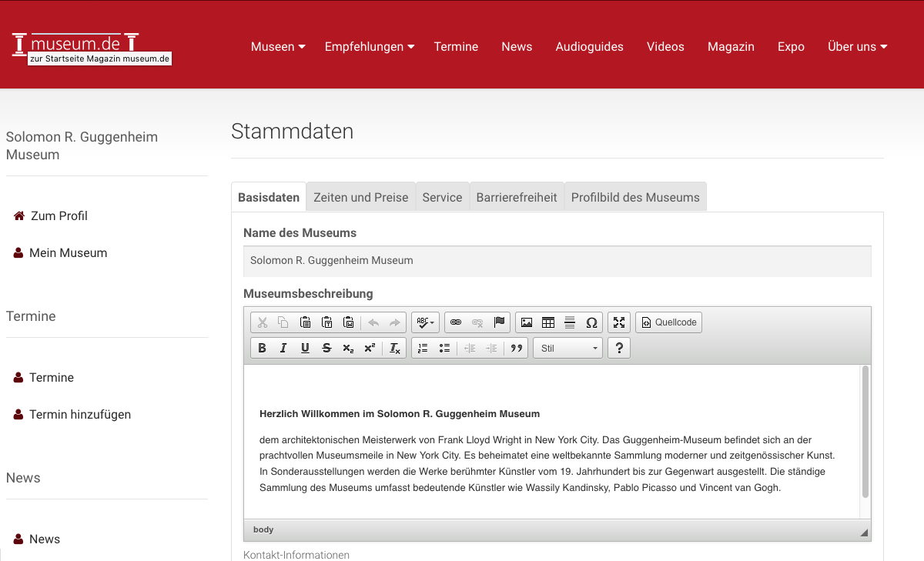The image size is (924, 561).
Task: Click Paste from Word icon
Action: (x=349, y=322)
